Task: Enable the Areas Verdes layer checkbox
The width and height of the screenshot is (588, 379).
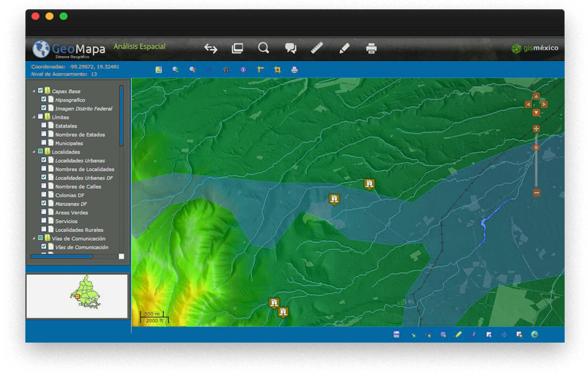Action: pos(44,212)
